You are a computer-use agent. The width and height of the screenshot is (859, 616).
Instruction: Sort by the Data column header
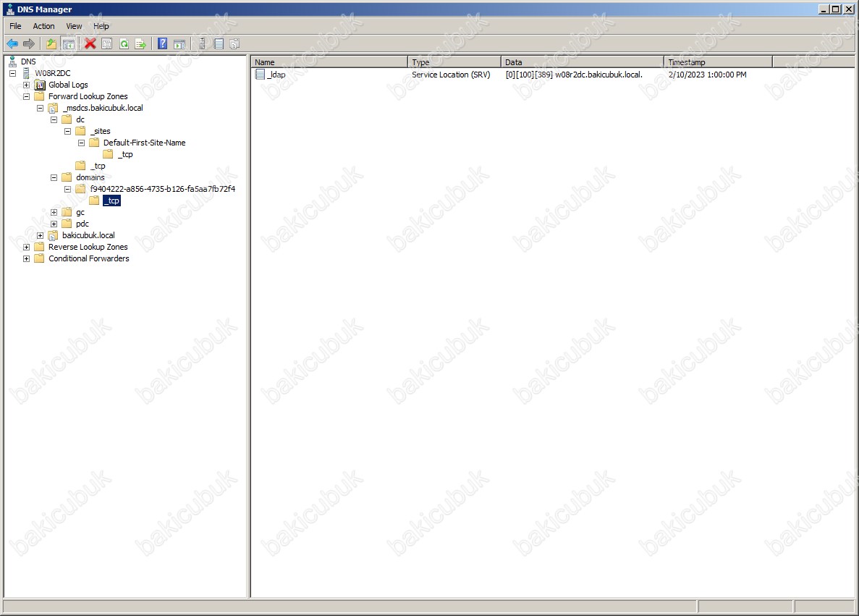pyautogui.click(x=583, y=62)
